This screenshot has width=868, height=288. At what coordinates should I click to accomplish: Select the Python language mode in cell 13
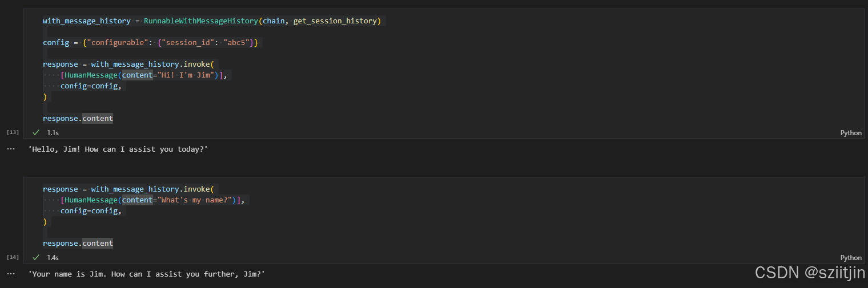point(850,133)
